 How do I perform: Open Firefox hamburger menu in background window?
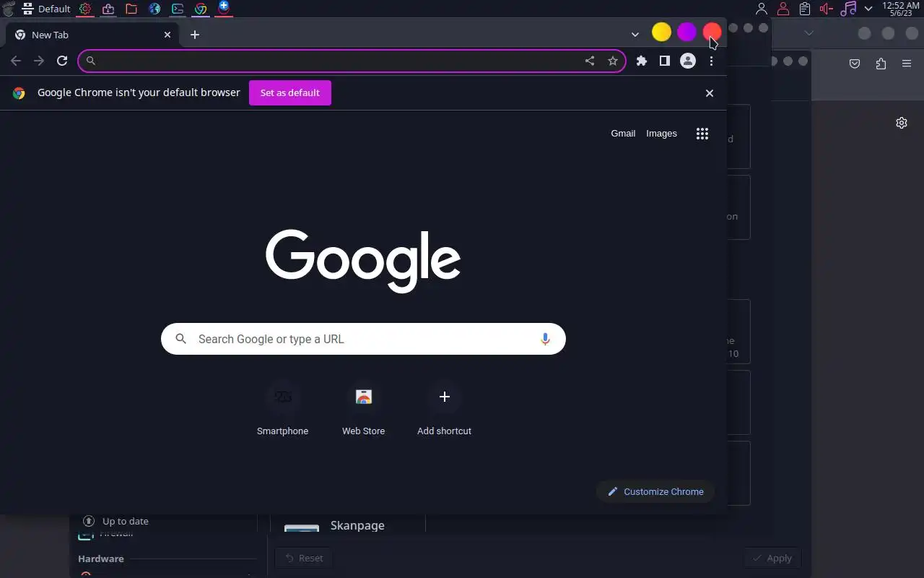click(907, 64)
